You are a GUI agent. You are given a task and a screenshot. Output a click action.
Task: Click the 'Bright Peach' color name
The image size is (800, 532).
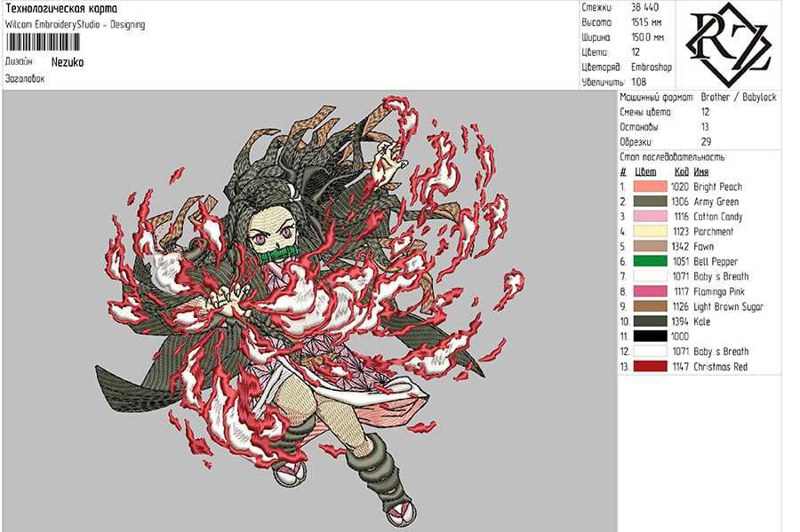click(718, 187)
